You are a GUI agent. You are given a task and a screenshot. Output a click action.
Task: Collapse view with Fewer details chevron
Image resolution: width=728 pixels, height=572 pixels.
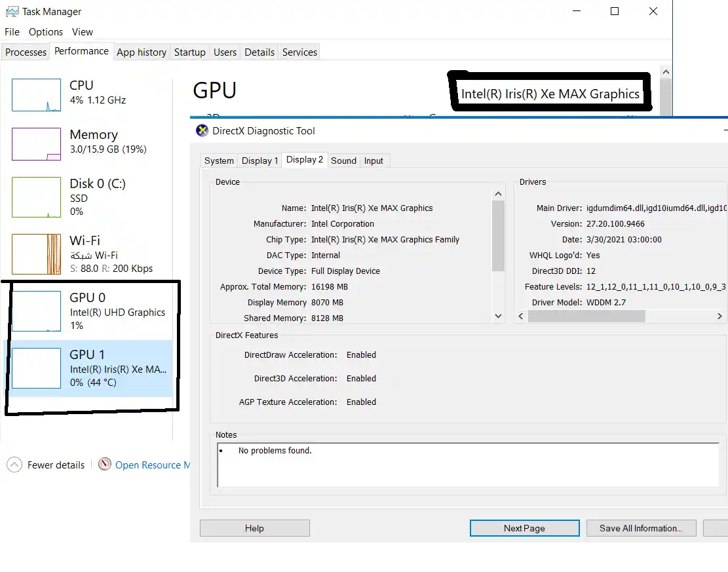14,465
